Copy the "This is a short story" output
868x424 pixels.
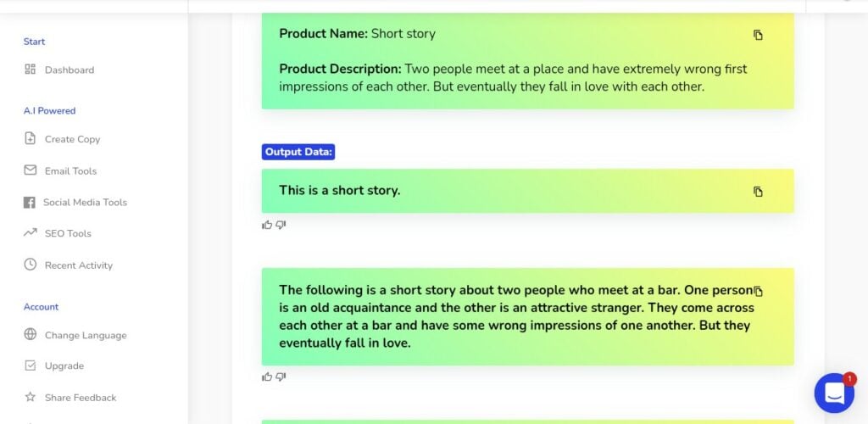[758, 192]
